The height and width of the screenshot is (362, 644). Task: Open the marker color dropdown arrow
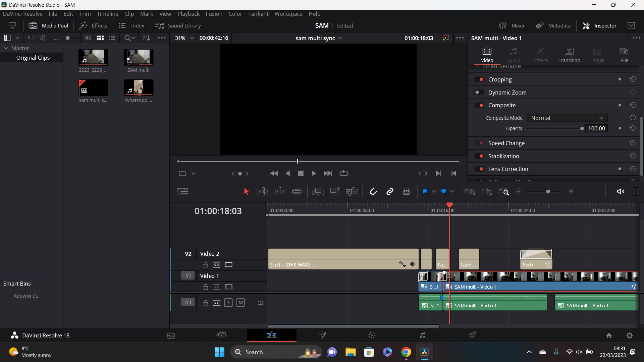coord(452,191)
